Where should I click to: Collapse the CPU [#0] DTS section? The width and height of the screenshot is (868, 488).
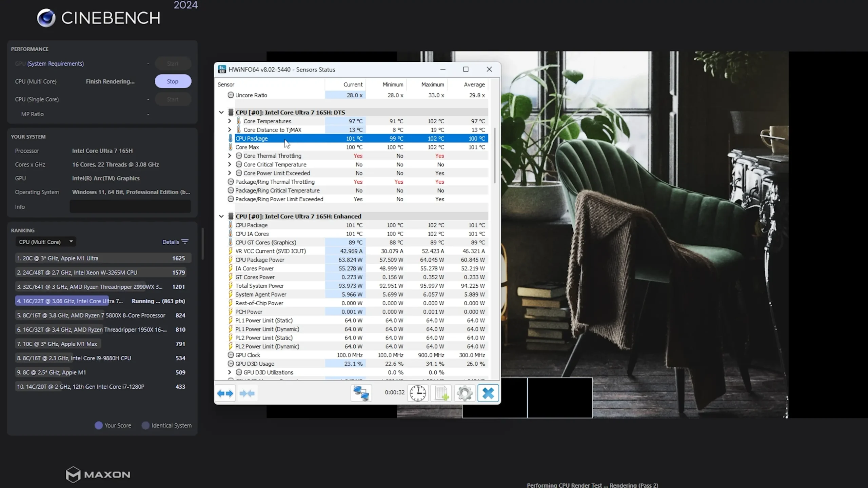221,112
